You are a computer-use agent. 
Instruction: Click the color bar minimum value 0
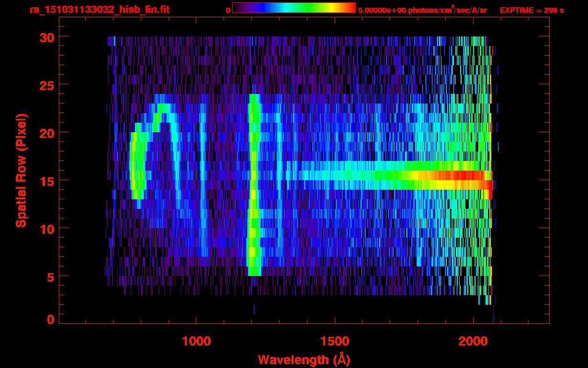[x=228, y=10]
